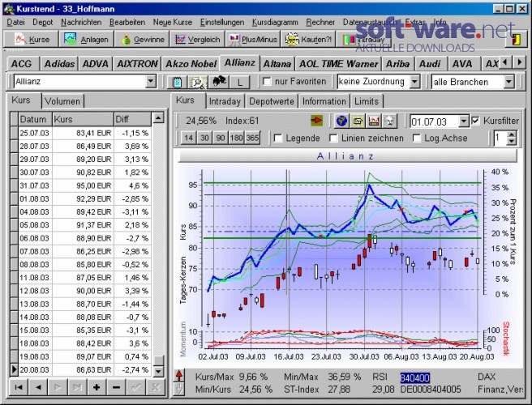Expand the Allianz stock dropdown

pyautogui.click(x=151, y=81)
